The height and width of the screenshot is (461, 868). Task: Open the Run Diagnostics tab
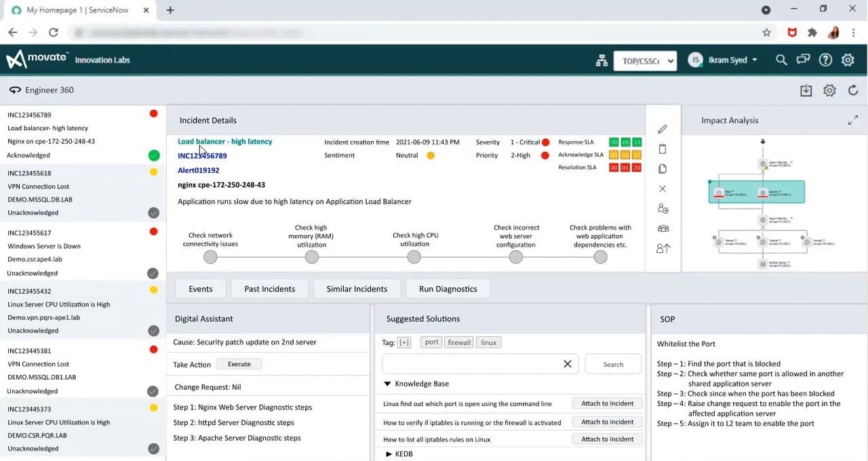pos(448,289)
